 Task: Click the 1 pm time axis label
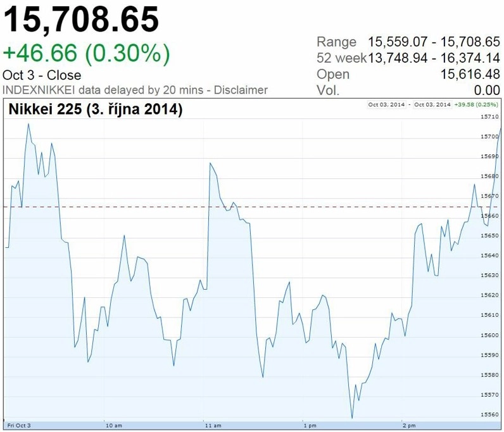pos(310,426)
